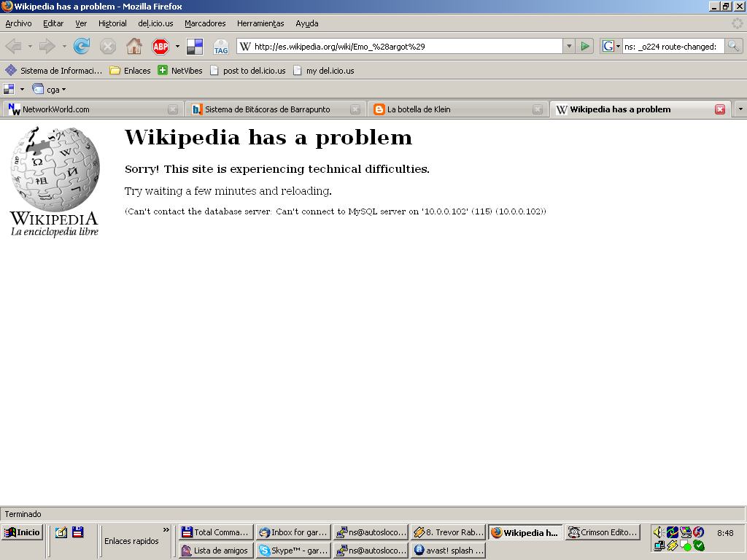Click inside the address URL field
The image size is (747, 560).
[x=401, y=46]
